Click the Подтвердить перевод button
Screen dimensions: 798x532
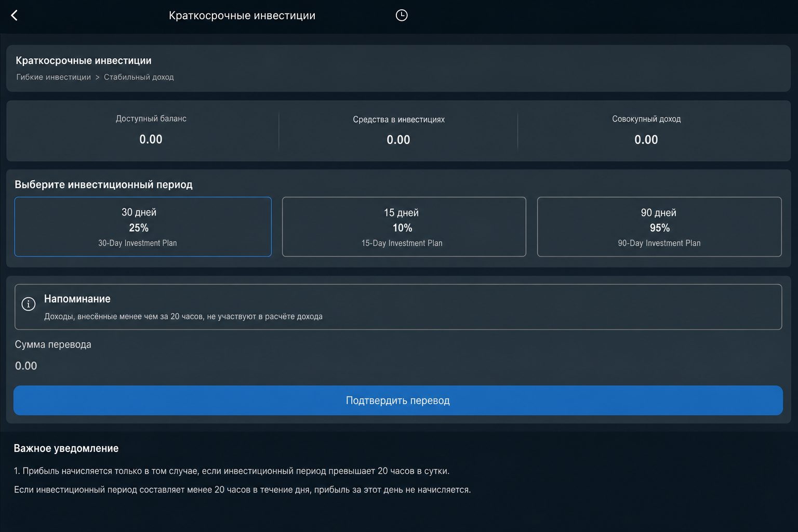pyautogui.click(x=398, y=400)
